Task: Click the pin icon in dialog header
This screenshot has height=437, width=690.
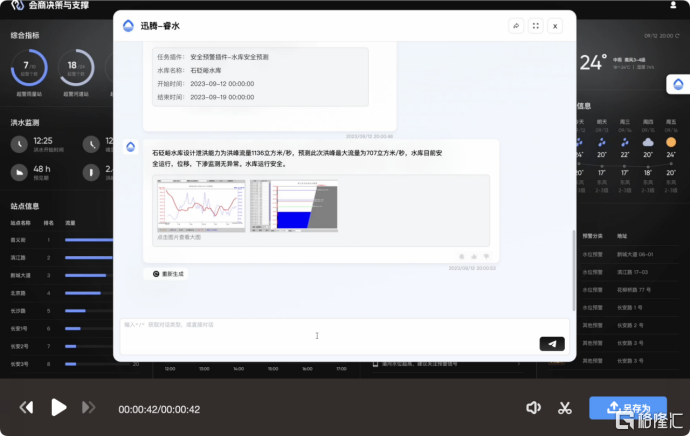Action: click(x=516, y=26)
